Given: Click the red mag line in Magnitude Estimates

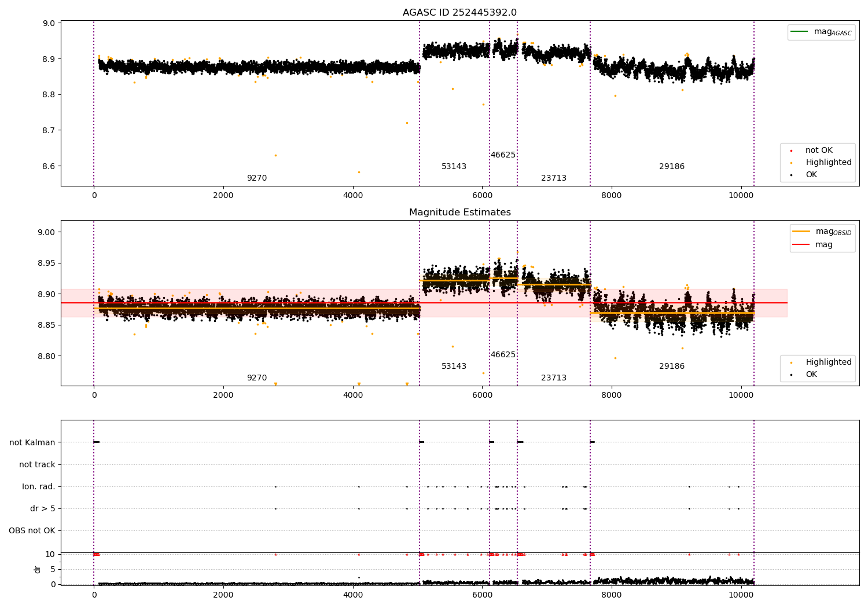Looking at the screenshot, I should coord(424,303).
